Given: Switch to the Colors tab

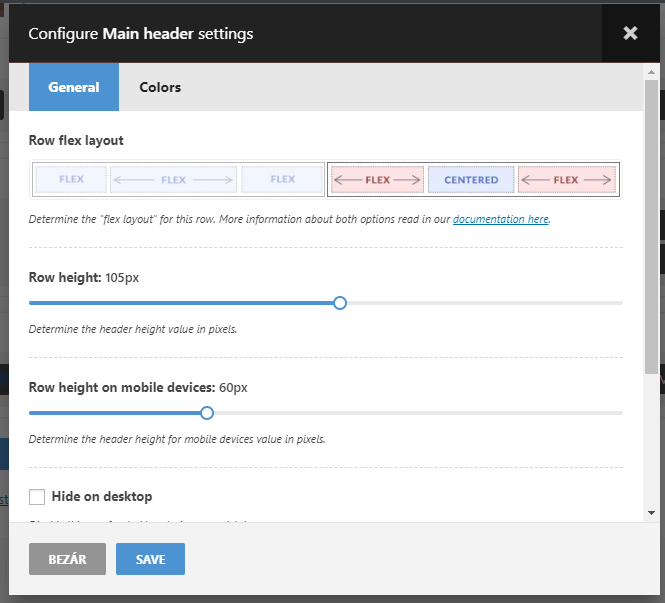Looking at the screenshot, I should (x=160, y=87).
